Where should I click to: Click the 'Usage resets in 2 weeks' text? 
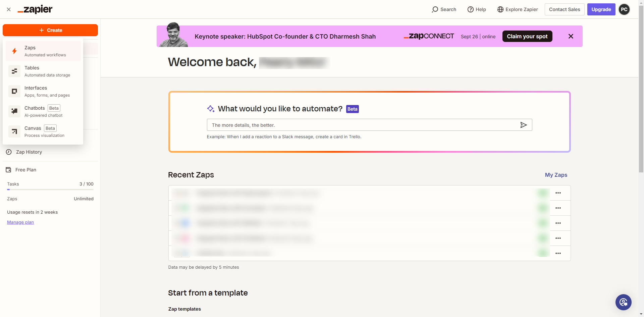(32, 212)
